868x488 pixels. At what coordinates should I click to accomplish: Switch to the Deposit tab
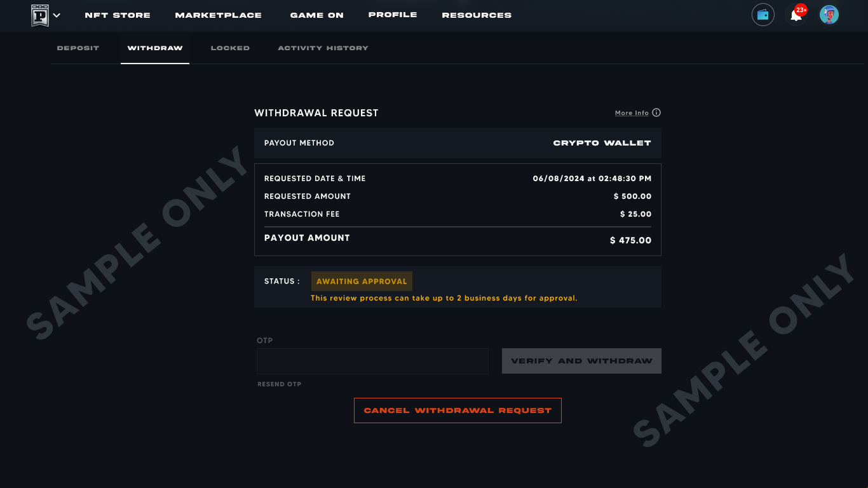point(78,48)
